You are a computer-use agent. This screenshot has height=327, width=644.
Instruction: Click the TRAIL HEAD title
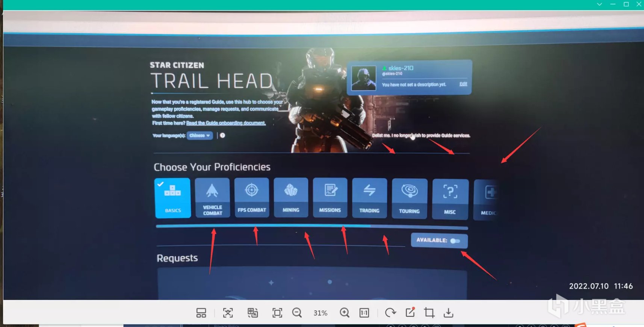click(x=212, y=81)
